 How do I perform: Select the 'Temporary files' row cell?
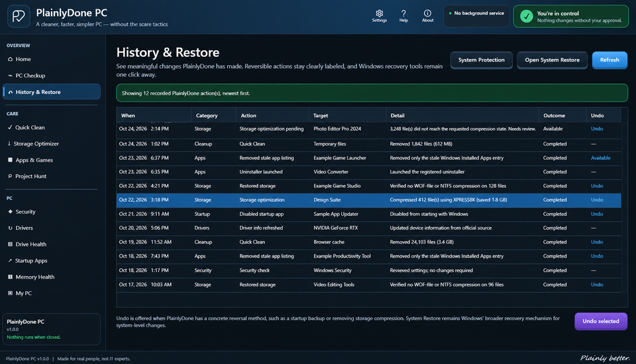[x=330, y=144]
